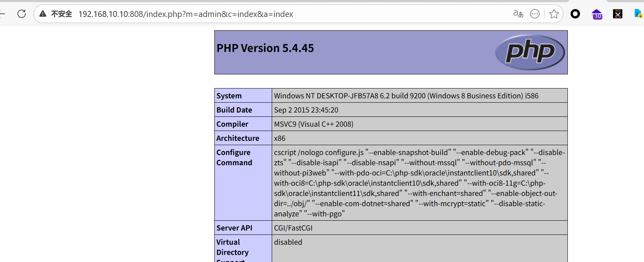Click the 'Build Date' row label
This screenshot has height=262, width=644.
pos(234,110)
